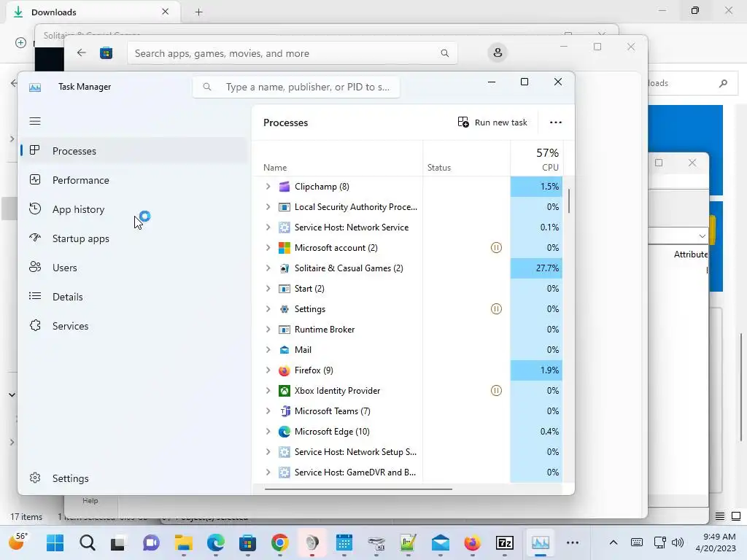Expand Service Host: Network Service row
The height and width of the screenshot is (560, 747).
pyautogui.click(x=268, y=227)
